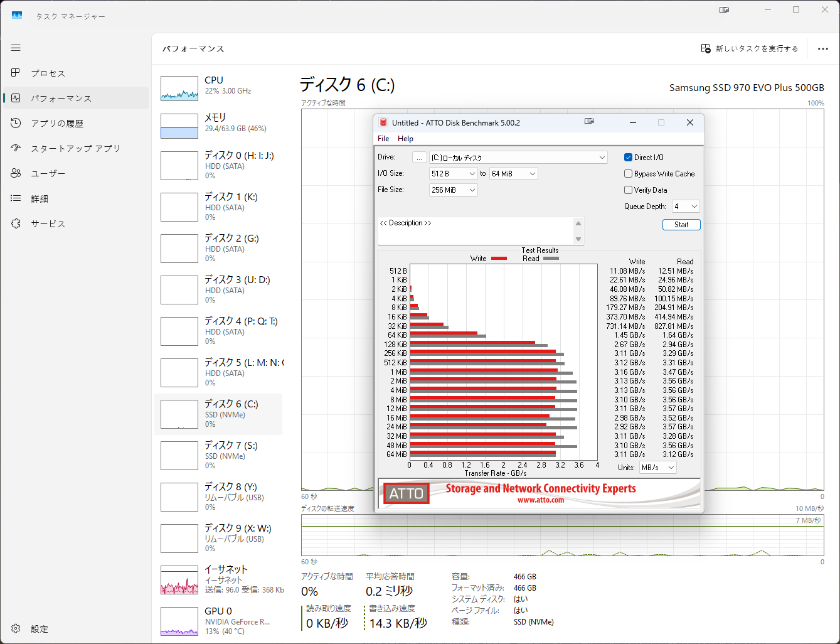Enable the Verify Data checkbox

[x=628, y=190]
